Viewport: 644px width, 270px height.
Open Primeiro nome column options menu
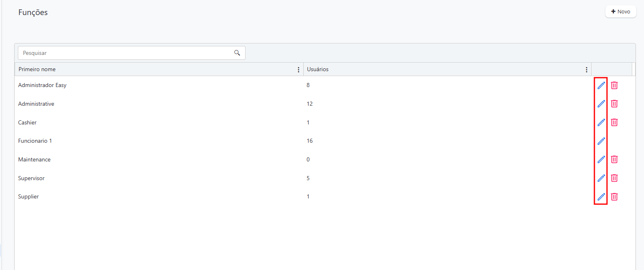[298, 70]
